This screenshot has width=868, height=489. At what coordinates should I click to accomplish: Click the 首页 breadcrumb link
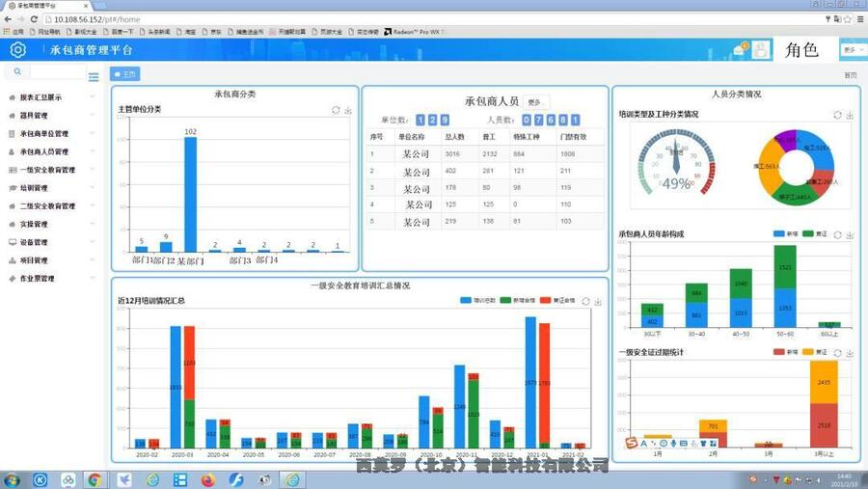coord(850,74)
